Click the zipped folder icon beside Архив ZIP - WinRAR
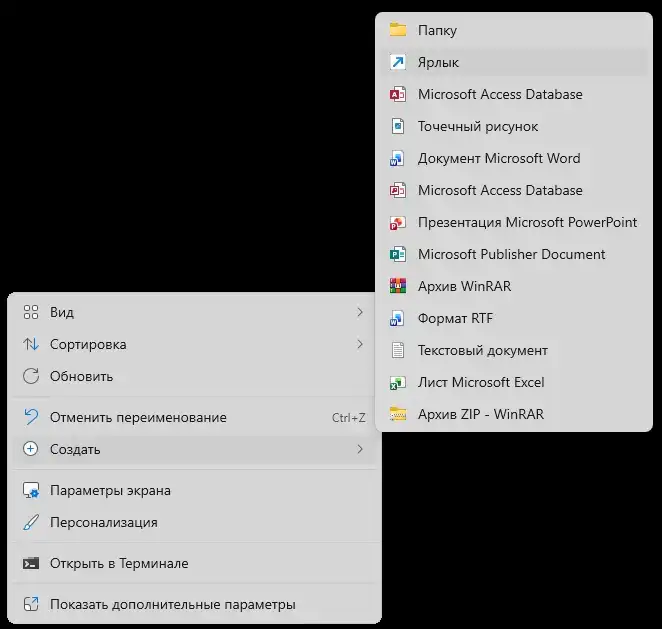 pos(398,415)
